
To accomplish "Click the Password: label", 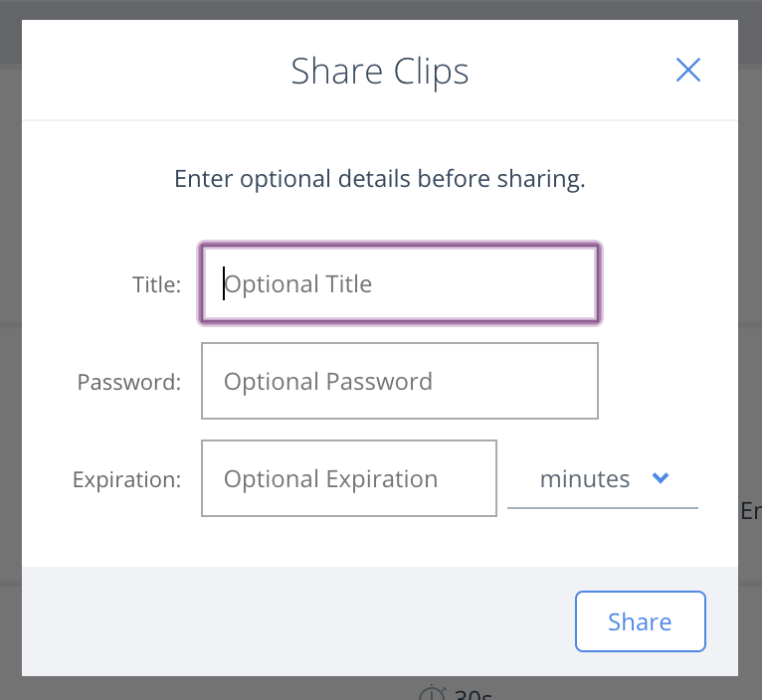I will [x=129, y=382].
